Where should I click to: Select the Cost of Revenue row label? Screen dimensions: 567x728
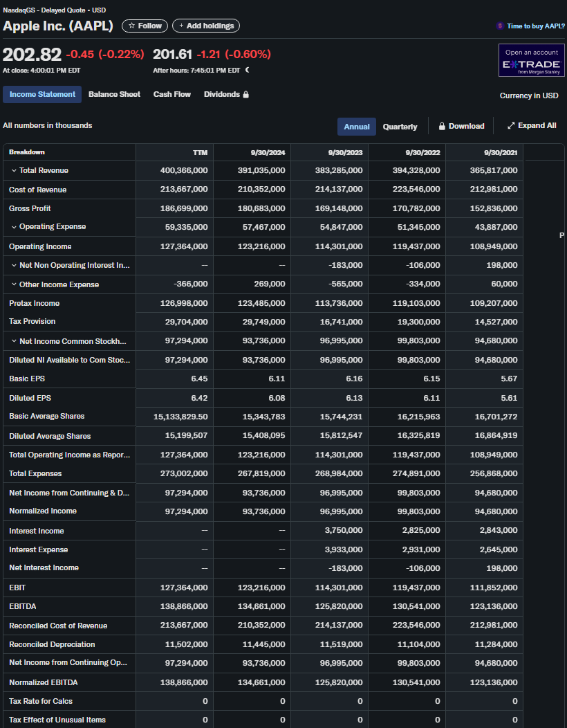pos(37,190)
